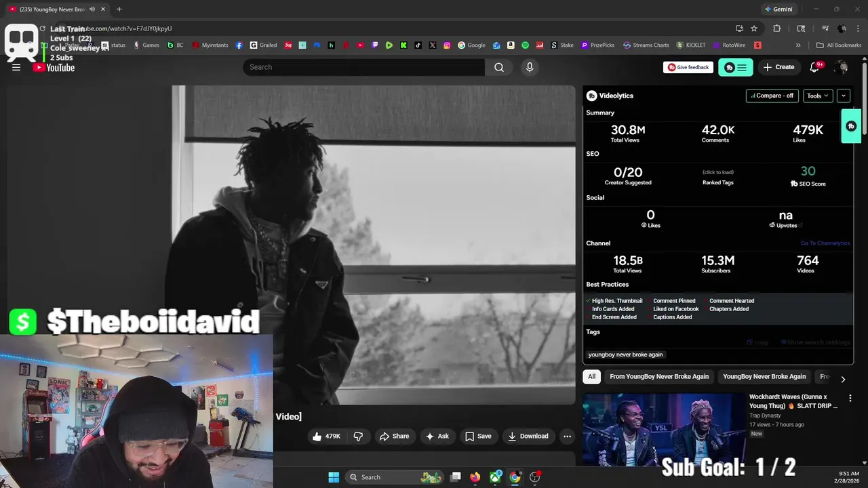Toggle Videolytics Compare off button
This screenshot has width=868, height=488.
772,96
